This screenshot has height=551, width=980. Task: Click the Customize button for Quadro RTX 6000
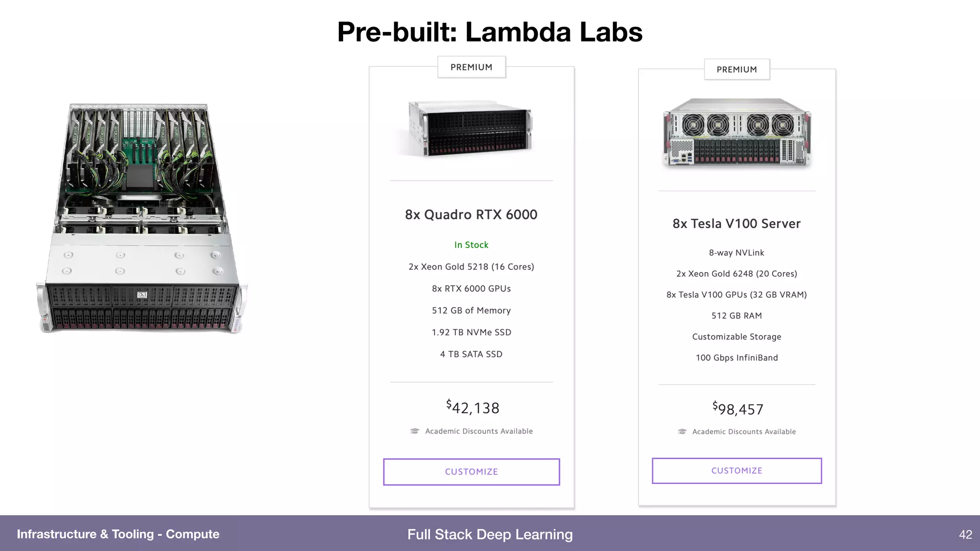click(x=471, y=472)
